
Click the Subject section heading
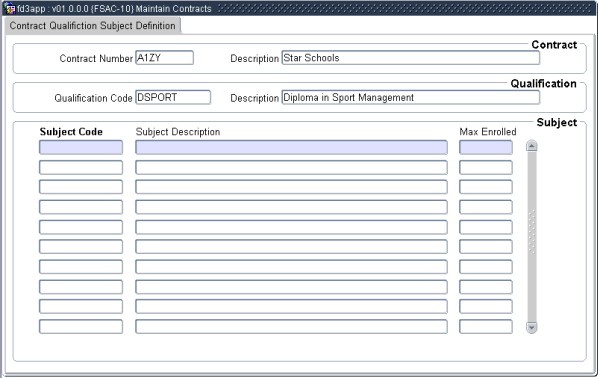coord(557,122)
